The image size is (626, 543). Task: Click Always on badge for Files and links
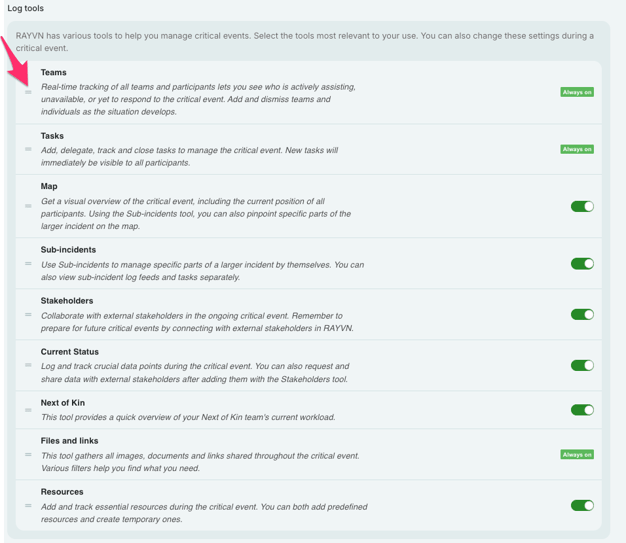click(577, 454)
